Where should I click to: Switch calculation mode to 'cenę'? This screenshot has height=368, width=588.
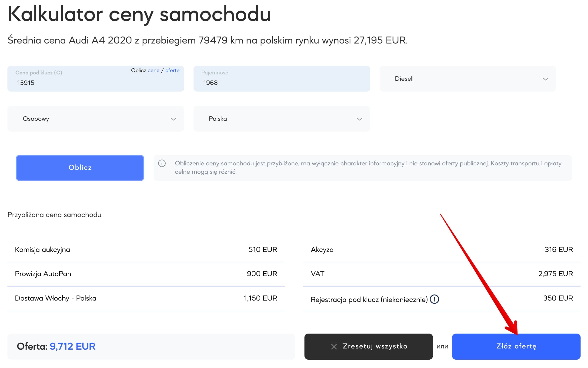pyautogui.click(x=153, y=70)
